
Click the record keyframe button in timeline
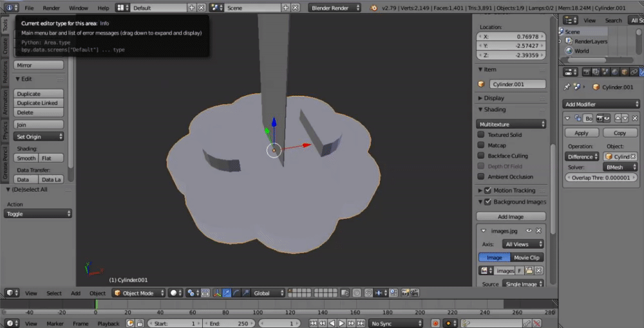tap(436, 323)
